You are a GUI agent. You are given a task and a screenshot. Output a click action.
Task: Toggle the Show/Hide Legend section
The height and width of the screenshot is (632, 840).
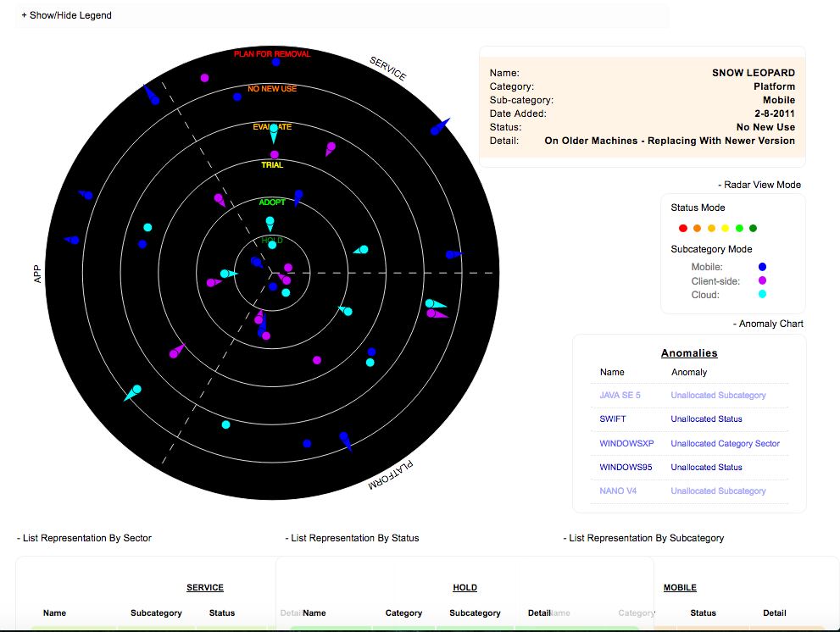(x=66, y=15)
